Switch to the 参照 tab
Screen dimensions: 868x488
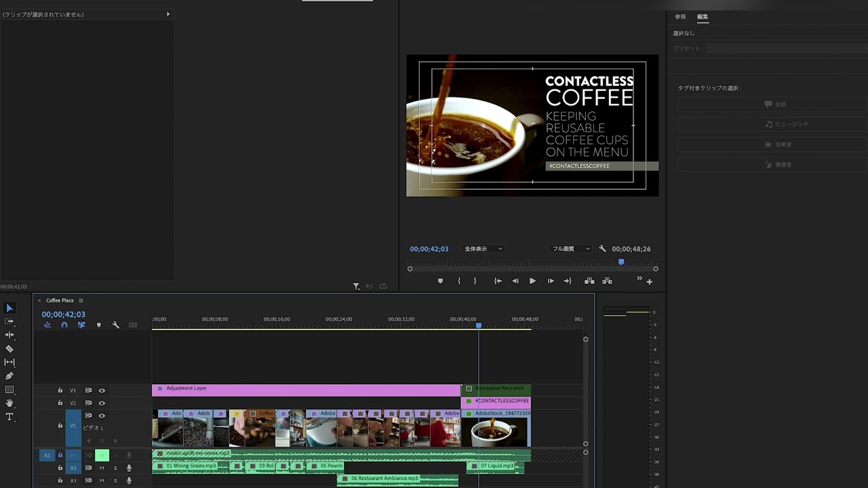[x=680, y=17]
